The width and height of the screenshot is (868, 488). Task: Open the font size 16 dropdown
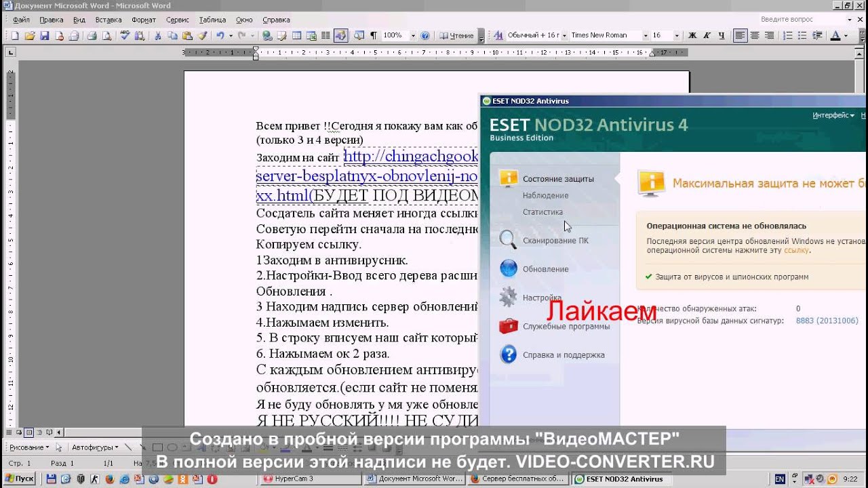coord(676,35)
